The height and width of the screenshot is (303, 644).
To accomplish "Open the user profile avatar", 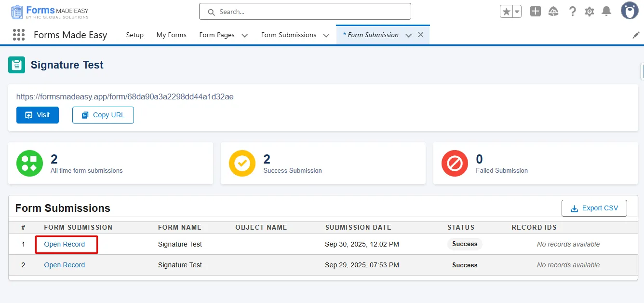I will [629, 11].
